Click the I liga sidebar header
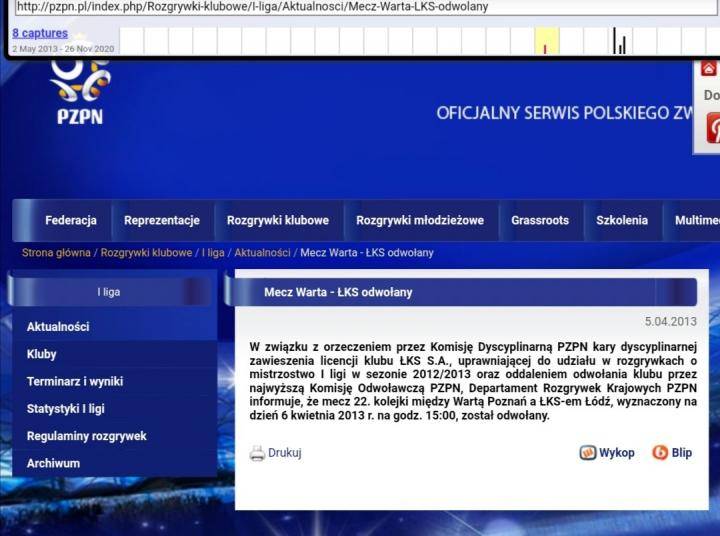 tap(109, 292)
